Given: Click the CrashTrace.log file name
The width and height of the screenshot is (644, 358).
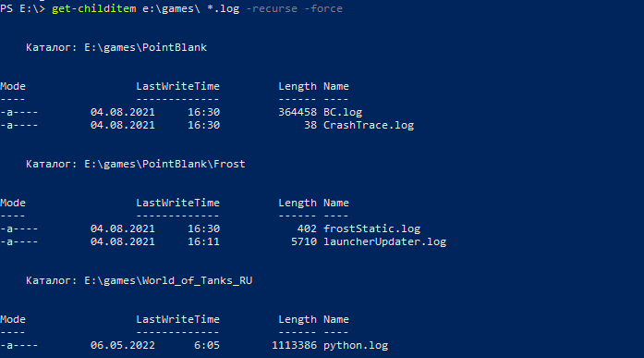Looking at the screenshot, I should point(369,126).
